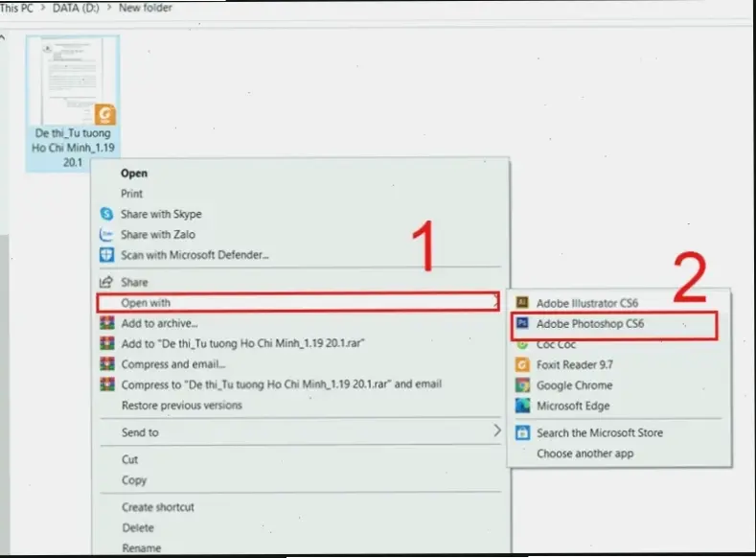Click the Adobe Photoshop CS6 icon
Screen dimensions: 756x558
coord(522,324)
